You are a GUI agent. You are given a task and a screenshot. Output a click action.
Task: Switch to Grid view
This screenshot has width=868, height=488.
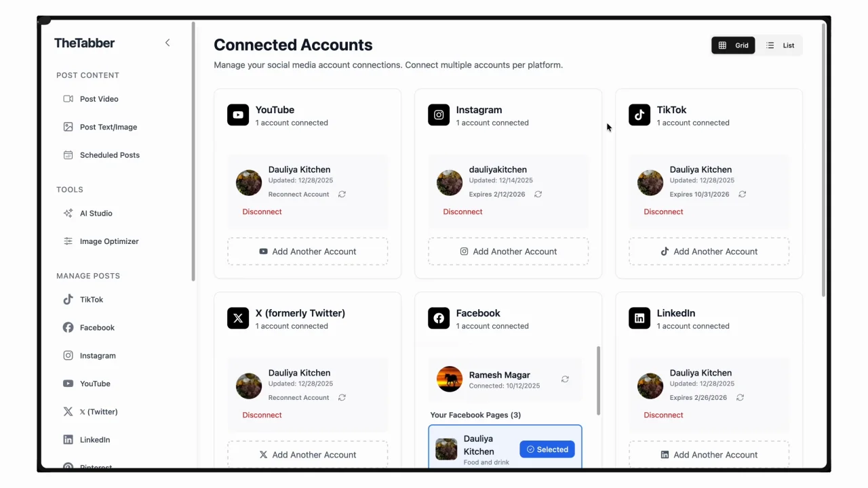coord(733,45)
